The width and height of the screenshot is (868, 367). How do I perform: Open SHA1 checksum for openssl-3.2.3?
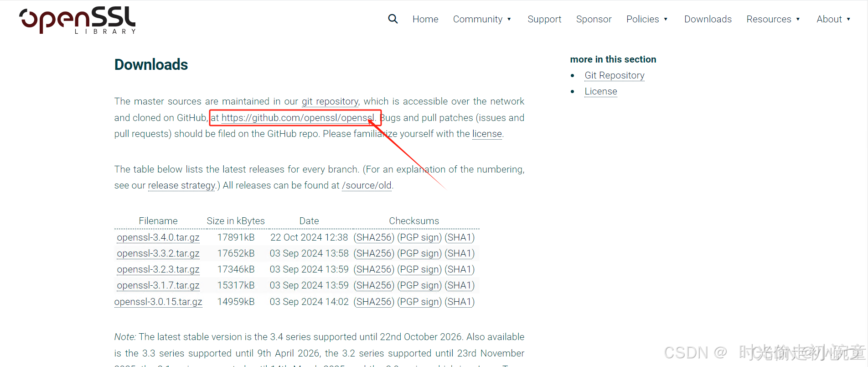[x=460, y=269]
